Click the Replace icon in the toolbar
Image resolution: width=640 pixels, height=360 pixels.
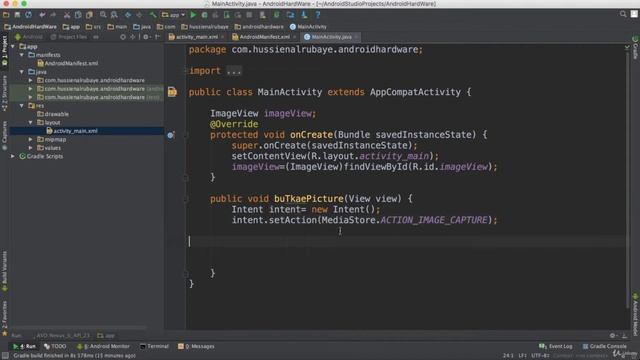114,15
